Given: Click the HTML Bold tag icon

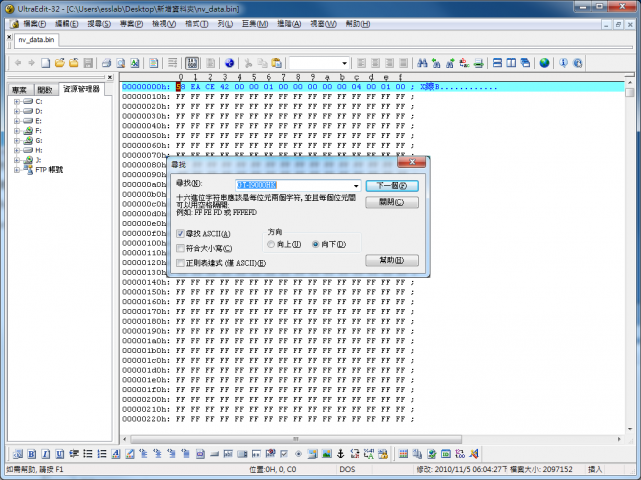Looking at the screenshot, I should 32,454.
